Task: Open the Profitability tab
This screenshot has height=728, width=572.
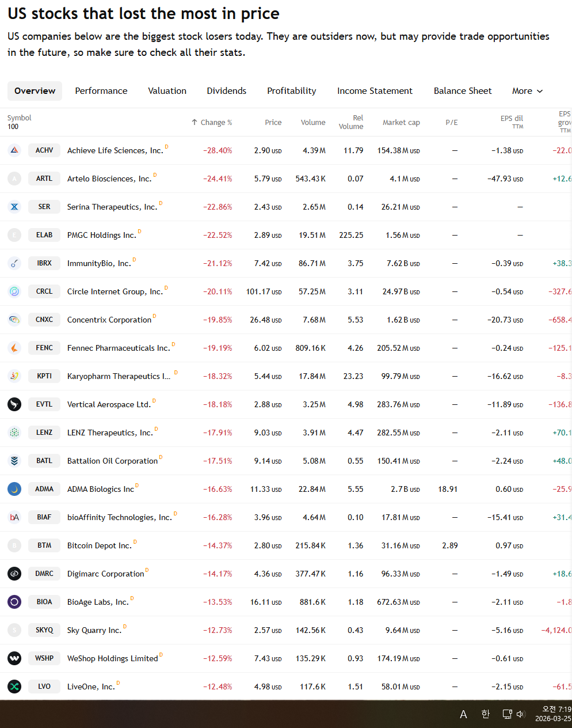Action: coord(292,91)
